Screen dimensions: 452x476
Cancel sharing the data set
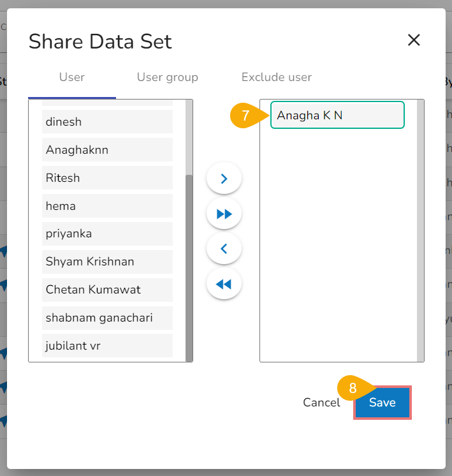[x=321, y=403]
